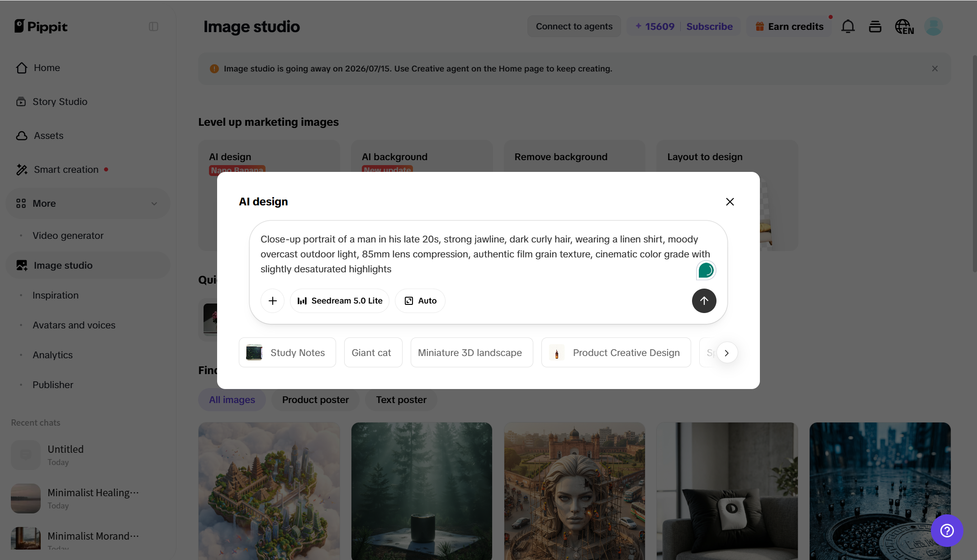Viewport: 977px width, 560px height.
Task: Switch to Product poster tab
Action: [315, 400]
